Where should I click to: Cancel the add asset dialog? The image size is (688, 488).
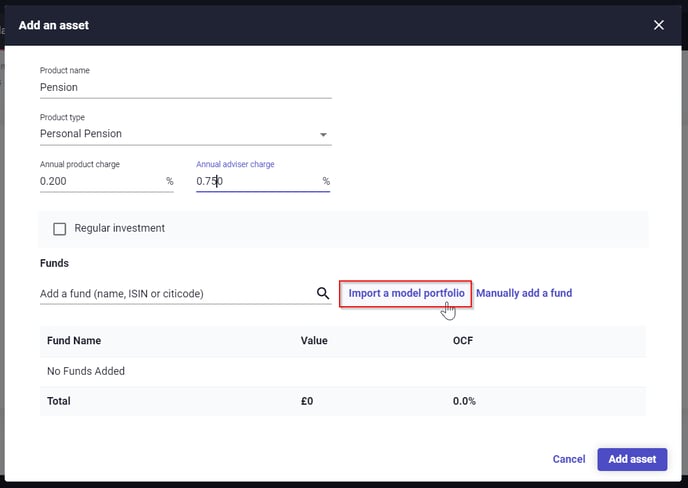click(x=569, y=459)
